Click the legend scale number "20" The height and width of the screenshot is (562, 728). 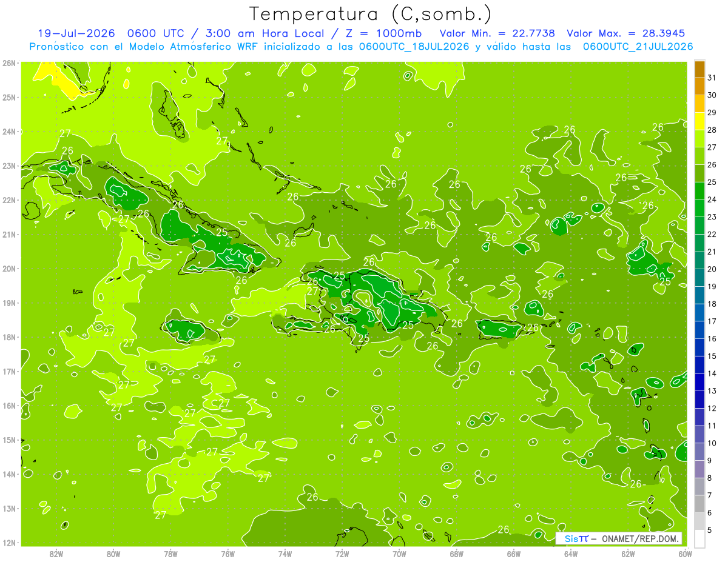(x=712, y=269)
